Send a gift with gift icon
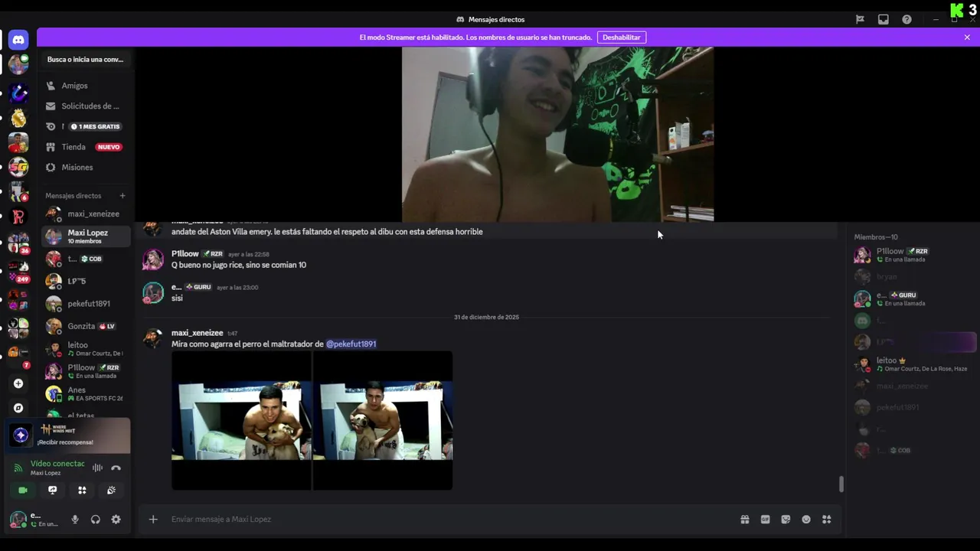Image resolution: width=980 pixels, height=551 pixels. tap(745, 519)
